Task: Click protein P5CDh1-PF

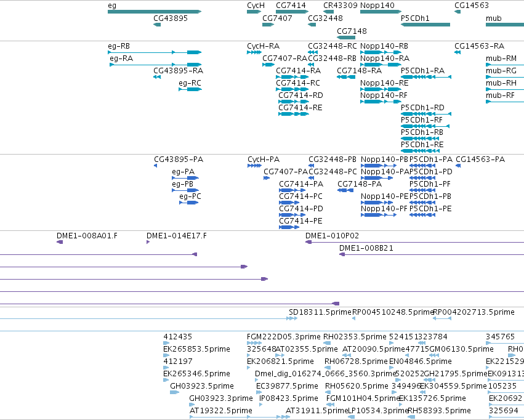Action: point(422,190)
